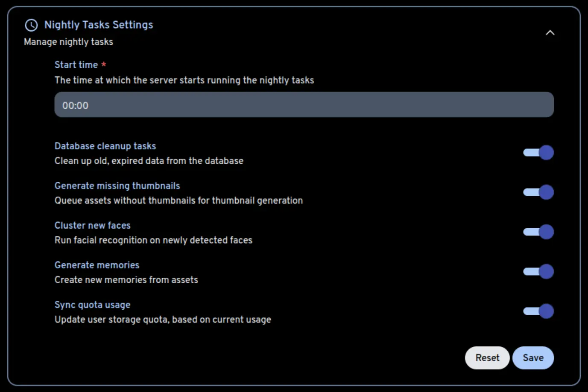
Task: Click the Cluster new faces label text
Action: point(92,226)
